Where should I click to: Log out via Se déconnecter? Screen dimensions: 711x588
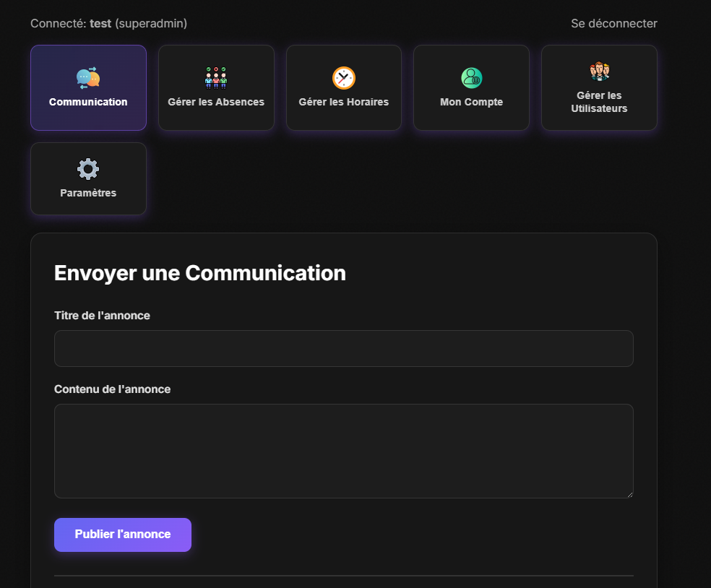tap(613, 24)
